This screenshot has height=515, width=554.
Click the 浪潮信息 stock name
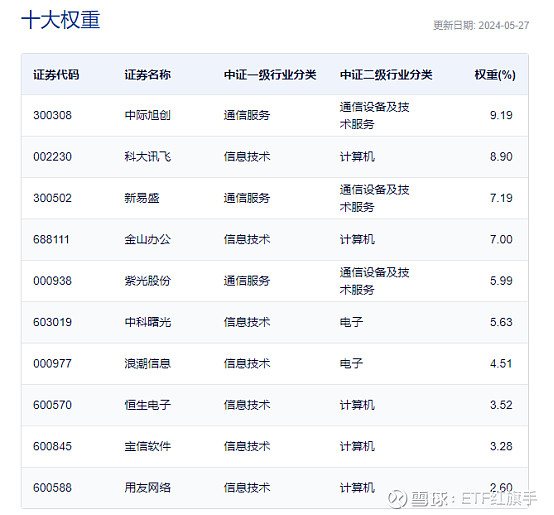click(147, 363)
